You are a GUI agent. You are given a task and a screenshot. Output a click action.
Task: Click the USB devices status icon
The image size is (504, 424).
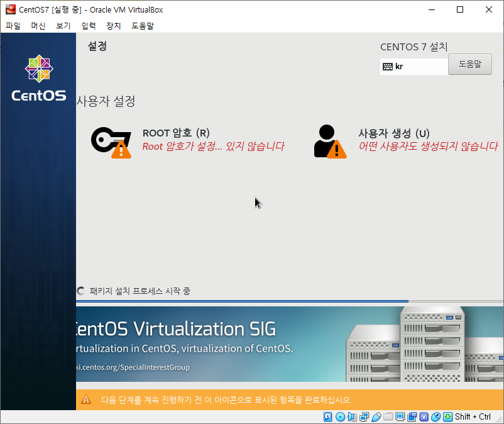pos(376,416)
